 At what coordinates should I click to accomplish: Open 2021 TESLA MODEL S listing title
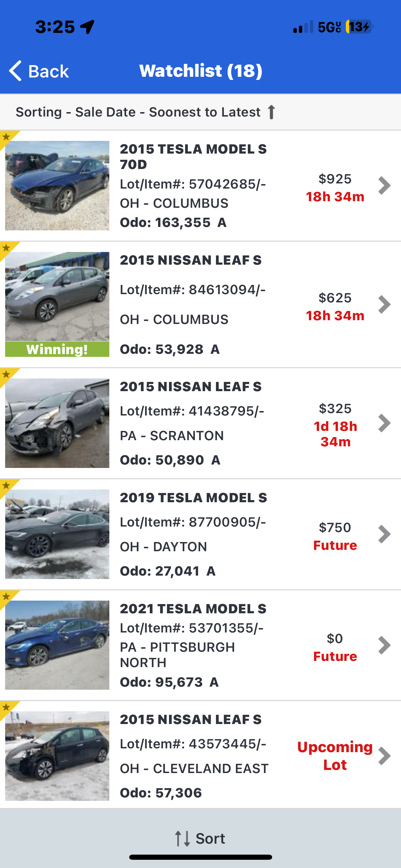(x=193, y=609)
